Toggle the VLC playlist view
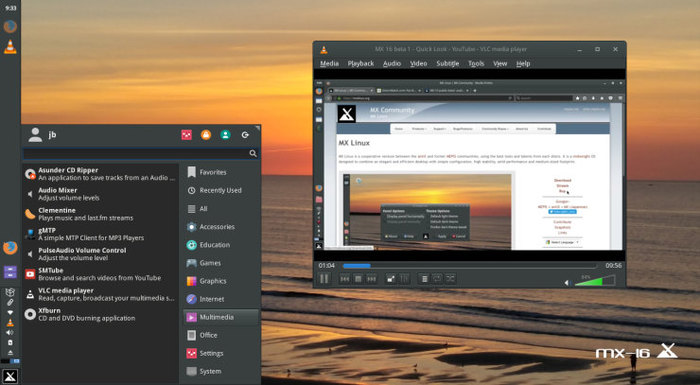This screenshot has width=700, height=385. pyautogui.click(x=424, y=279)
